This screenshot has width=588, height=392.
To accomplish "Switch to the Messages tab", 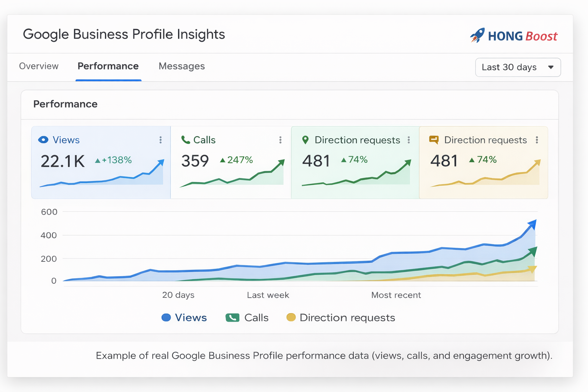I will pyautogui.click(x=181, y=66).
